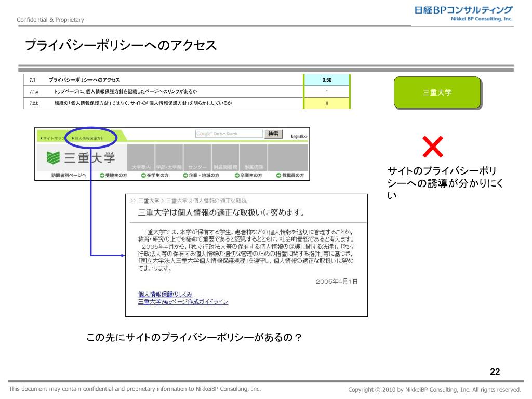The width and height of the screenshot is (532, 399).
Task: Click the green circle icon beside 在学生の方
Action: tap(143, 176)
